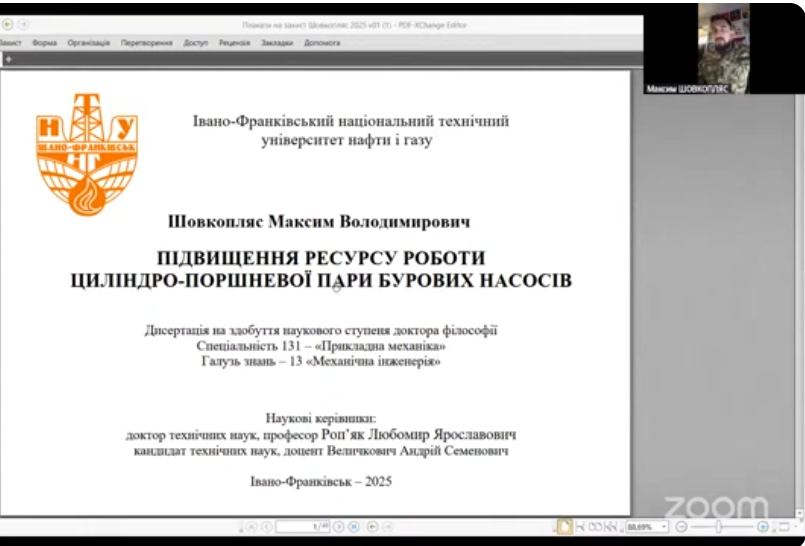Go to the next view
Viewport: 805px width, 546px height.
pyautogui.click(x=388, y=527)
